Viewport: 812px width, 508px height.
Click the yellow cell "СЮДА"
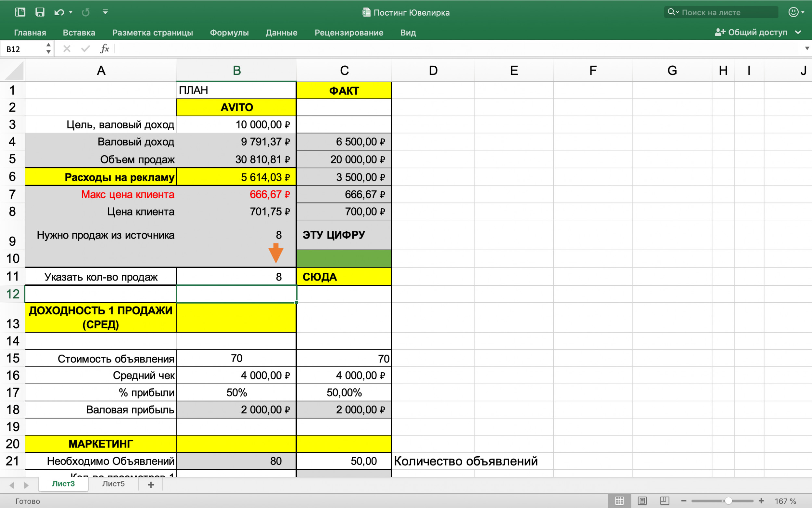[344, 277]
